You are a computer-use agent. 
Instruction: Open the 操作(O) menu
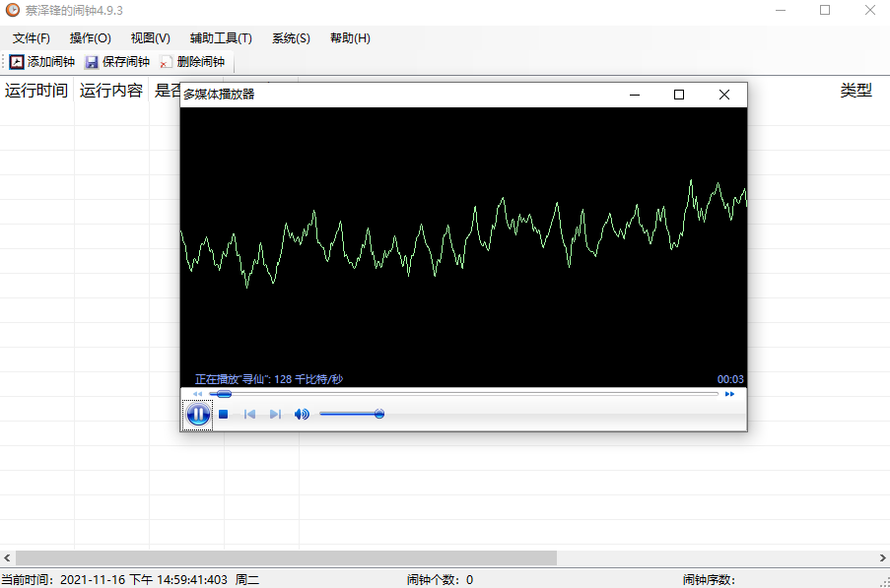[x=91, y=38]
